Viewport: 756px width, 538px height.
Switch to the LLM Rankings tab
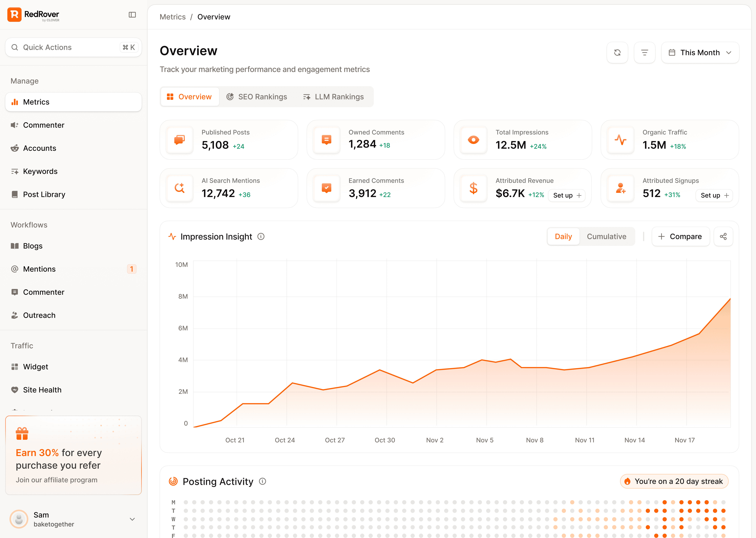333,97
